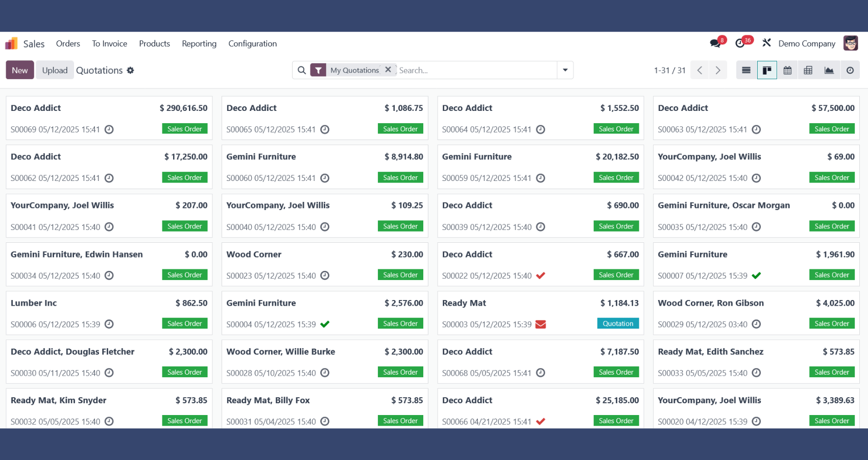Click Sales Order badge on S00063
Screen dimensions: 868x460
[832, 129]
